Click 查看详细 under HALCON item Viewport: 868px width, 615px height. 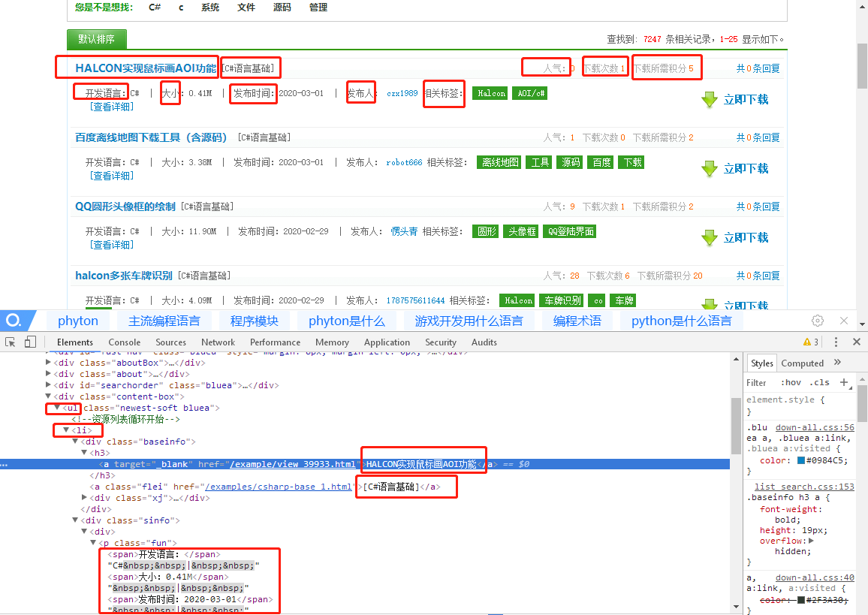pyautogui.click(x=111, y=107)
